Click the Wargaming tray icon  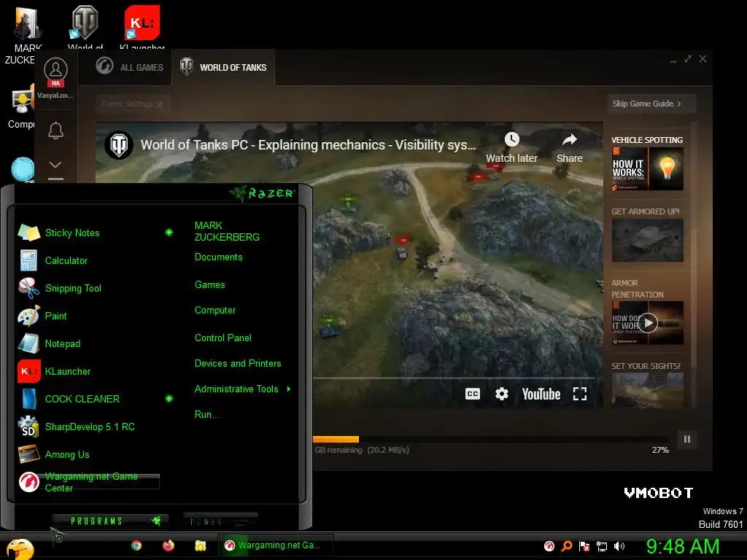549,546
